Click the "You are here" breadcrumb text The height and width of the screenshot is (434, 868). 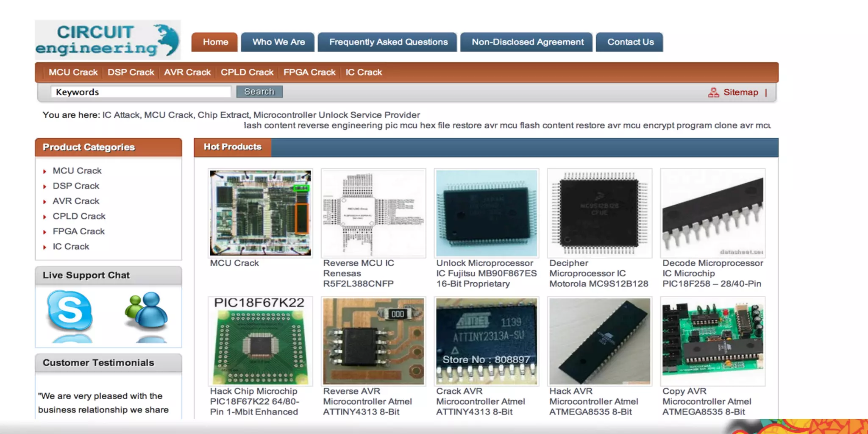(x=231, y=115)
